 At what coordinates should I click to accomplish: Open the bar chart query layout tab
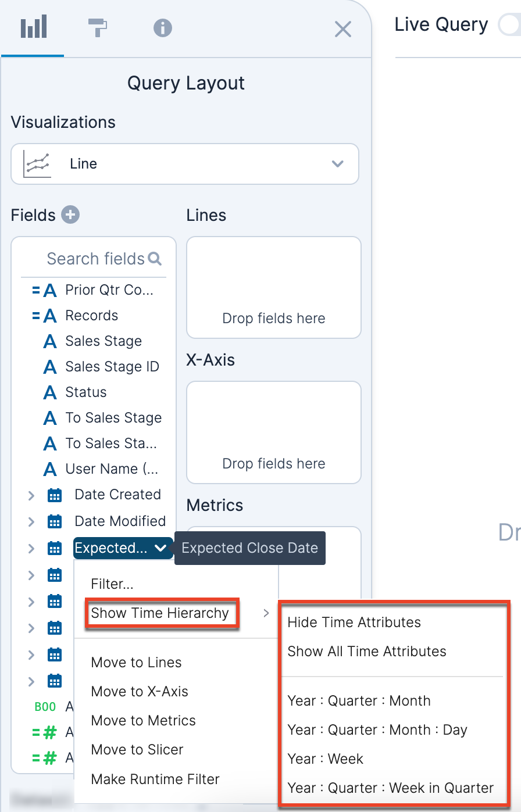(33, 27)
